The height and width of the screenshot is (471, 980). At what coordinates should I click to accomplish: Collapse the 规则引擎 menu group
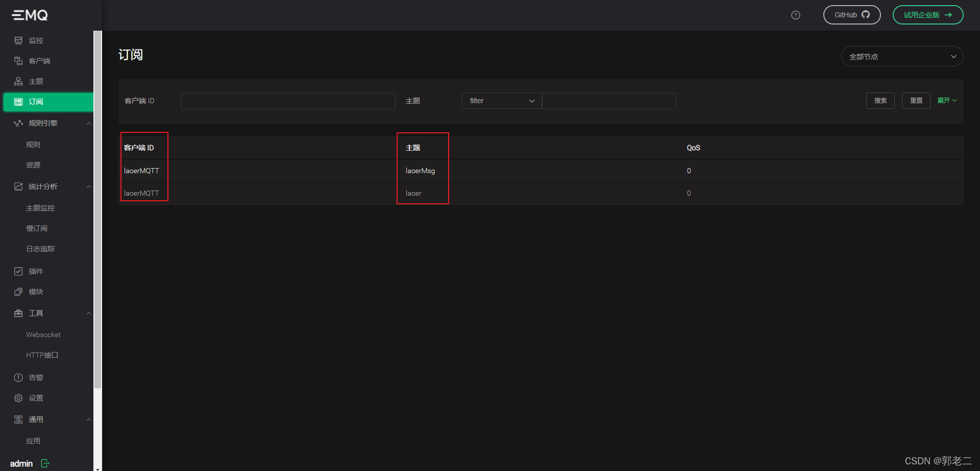point(88,123)
